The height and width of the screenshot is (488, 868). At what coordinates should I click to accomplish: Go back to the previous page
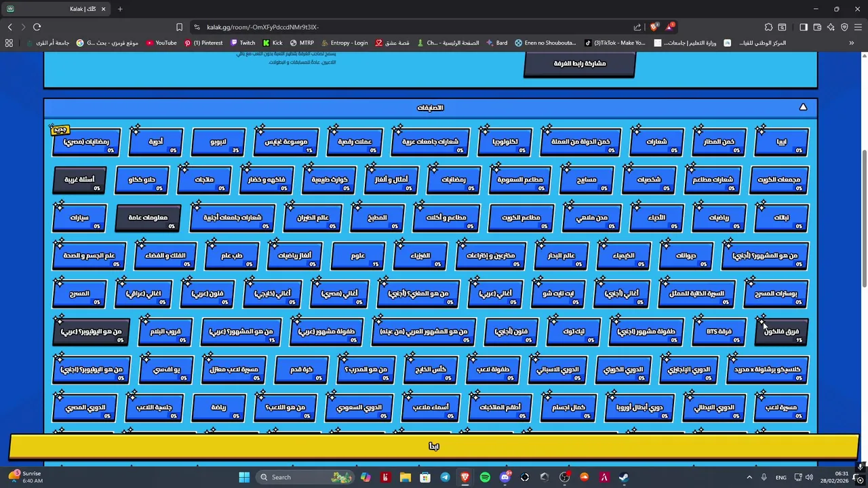pos(9,27)
